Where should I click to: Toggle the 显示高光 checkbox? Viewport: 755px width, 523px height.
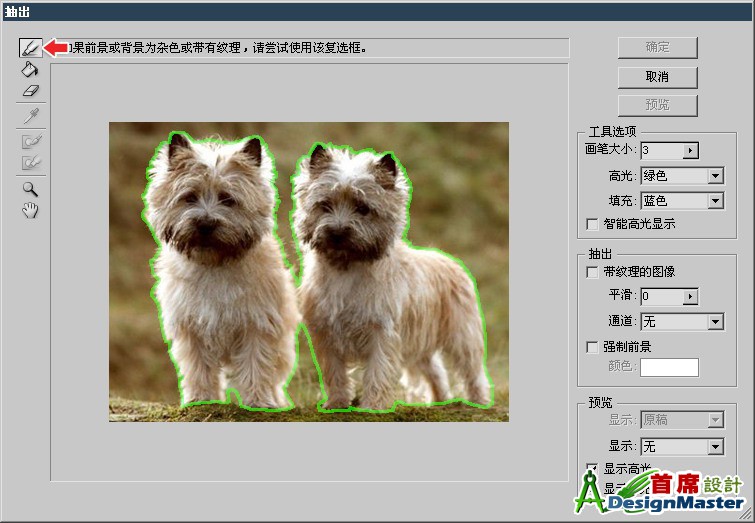click(x=592, y=468)
